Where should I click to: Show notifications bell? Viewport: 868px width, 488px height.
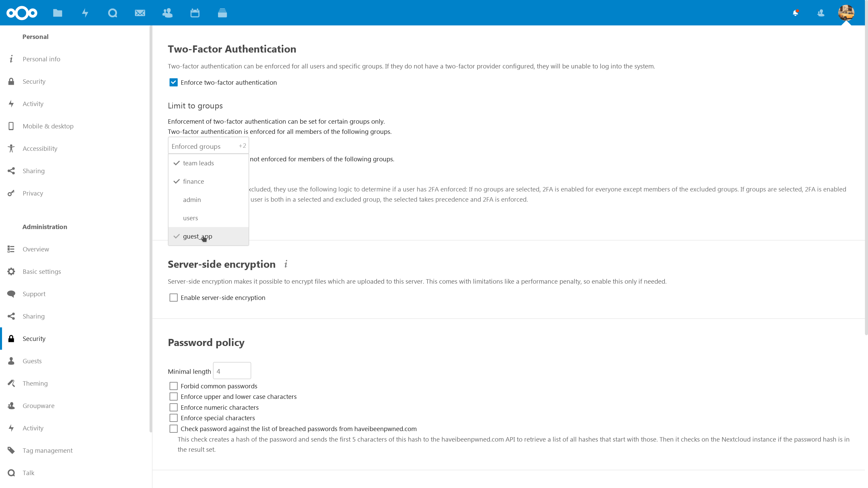point(795,13)
